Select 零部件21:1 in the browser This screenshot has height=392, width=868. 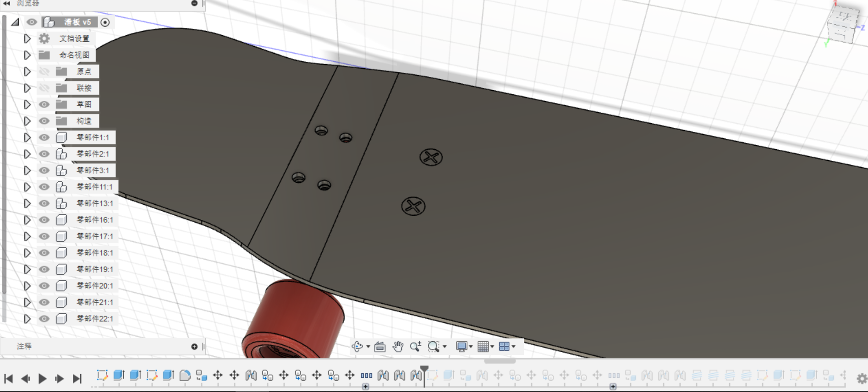94,302
